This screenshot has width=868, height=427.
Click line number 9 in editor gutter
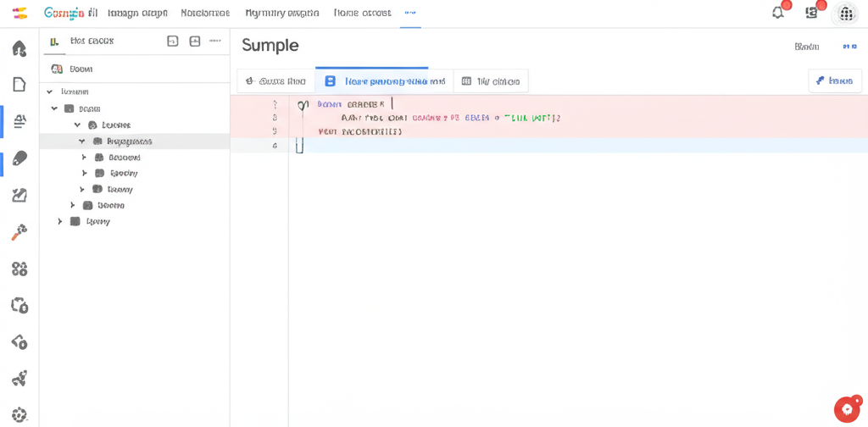coord(275,131)
